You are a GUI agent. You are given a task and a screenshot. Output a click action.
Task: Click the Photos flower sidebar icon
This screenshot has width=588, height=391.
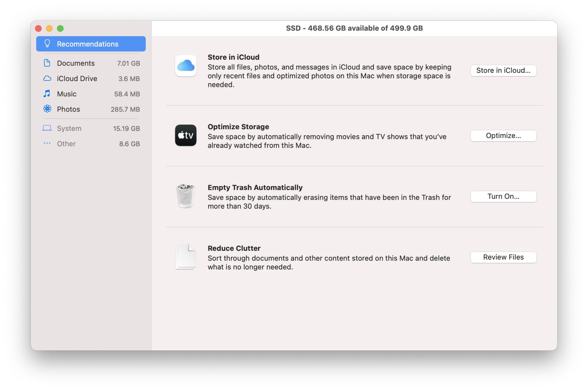coord(47,109)
